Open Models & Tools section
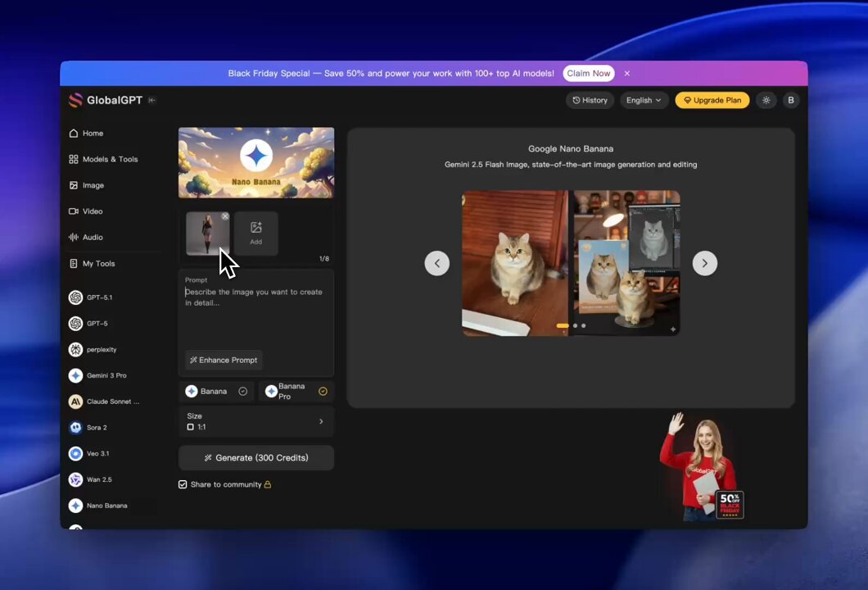 [x=103, y=159]
